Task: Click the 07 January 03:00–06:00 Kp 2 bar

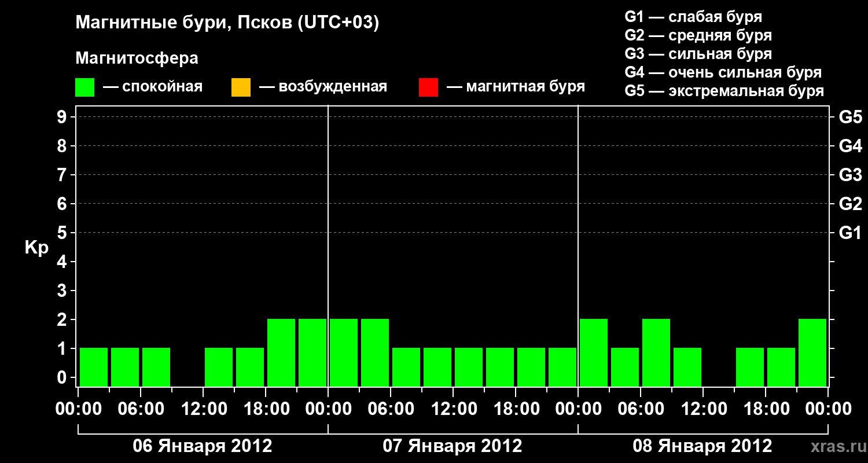Action: pyautogui.click(x=375, y=352)
